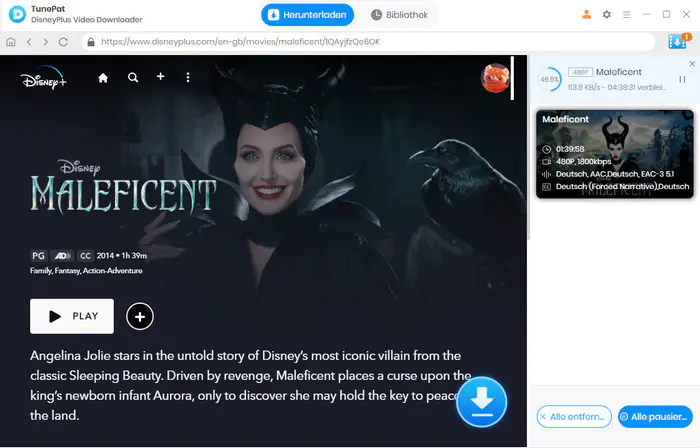
Task: Open the hamburger menu in title bar
Action: pos(626,15)
